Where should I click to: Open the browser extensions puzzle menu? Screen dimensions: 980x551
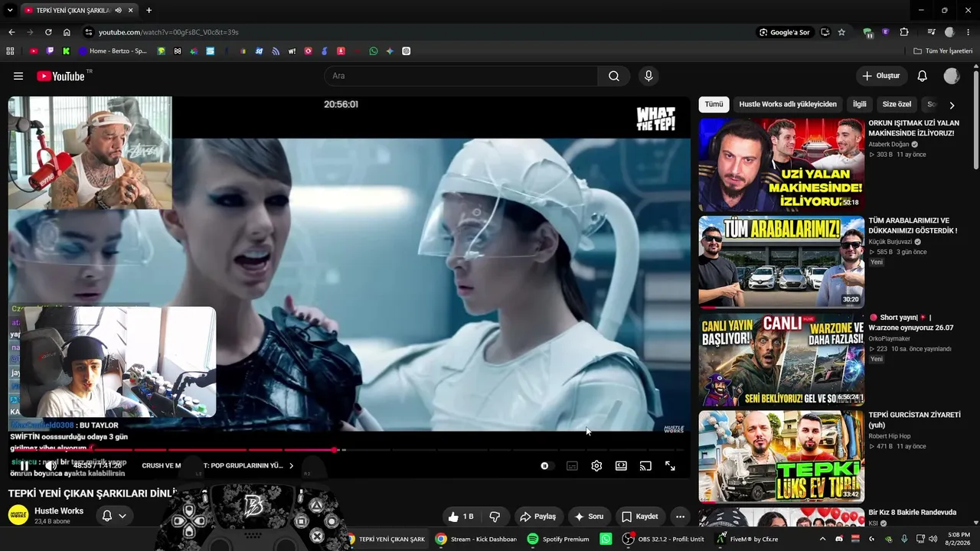point(904,32)
